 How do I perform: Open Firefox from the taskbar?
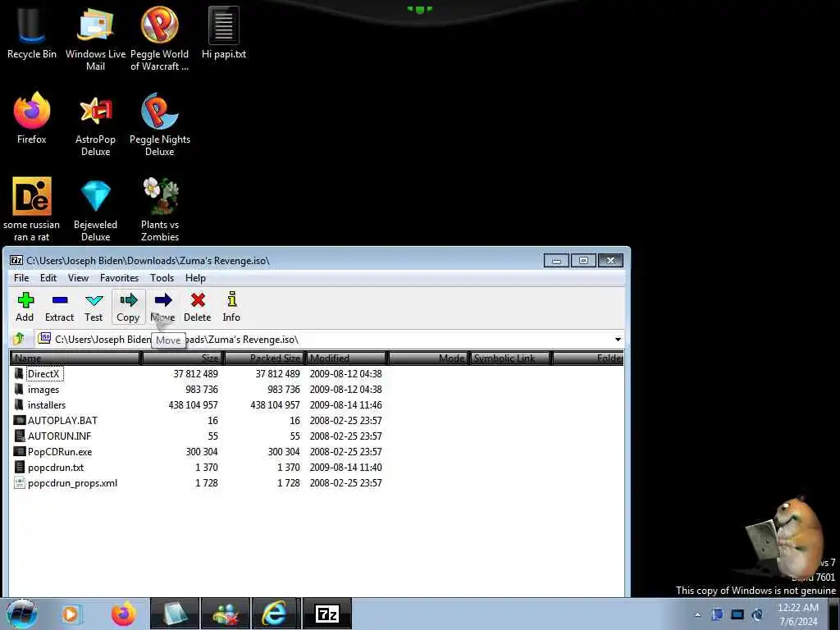click(124, 614)
